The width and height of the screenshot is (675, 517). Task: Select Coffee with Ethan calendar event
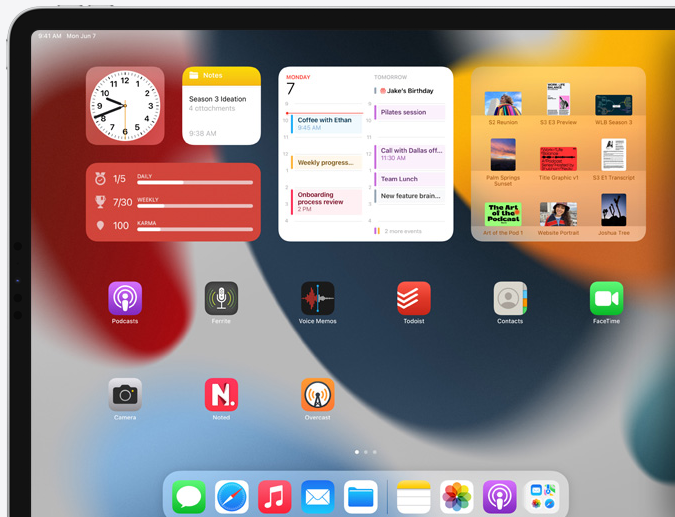pyautogui.click(x=326, y=124)
